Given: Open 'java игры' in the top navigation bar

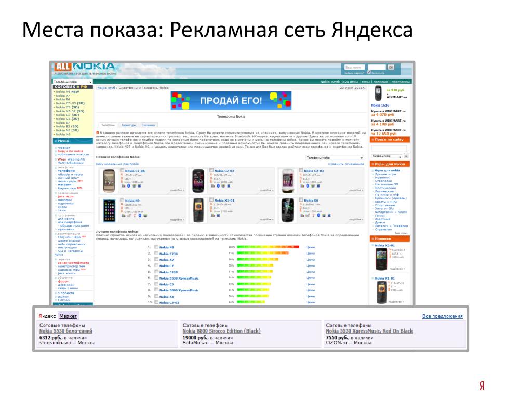Looking at the screenshot, I should pyautogui.click(x=350, y=82).
